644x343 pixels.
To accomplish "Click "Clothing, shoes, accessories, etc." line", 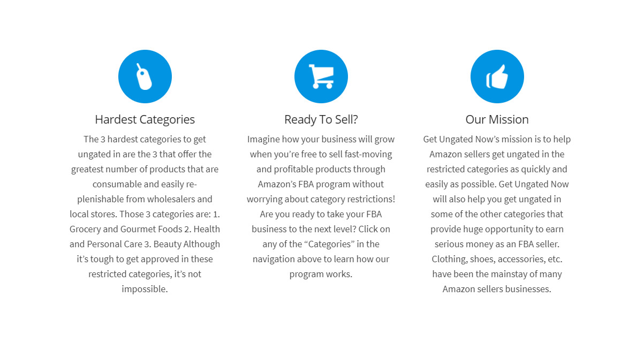I will pos(497,259).
